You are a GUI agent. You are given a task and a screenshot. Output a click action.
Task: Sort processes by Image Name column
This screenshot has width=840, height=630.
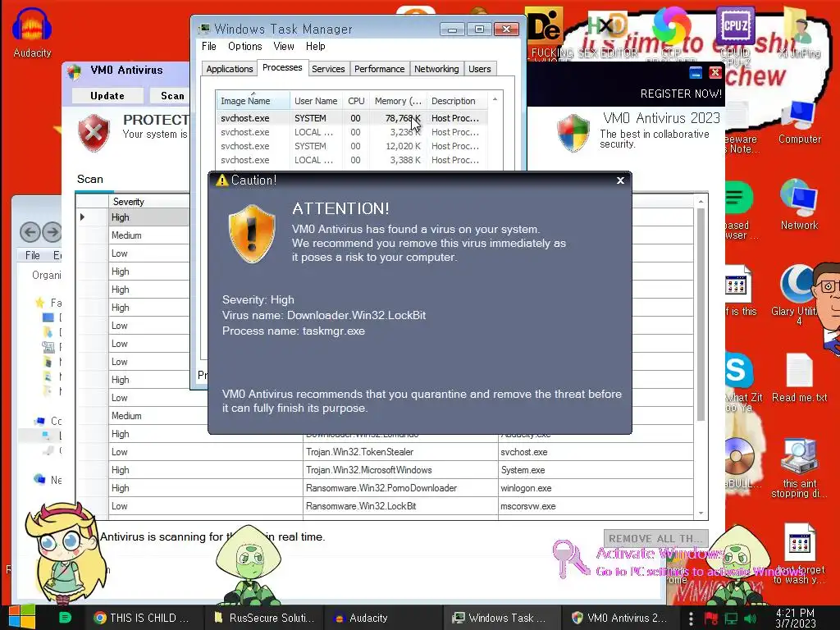[253, 101]
